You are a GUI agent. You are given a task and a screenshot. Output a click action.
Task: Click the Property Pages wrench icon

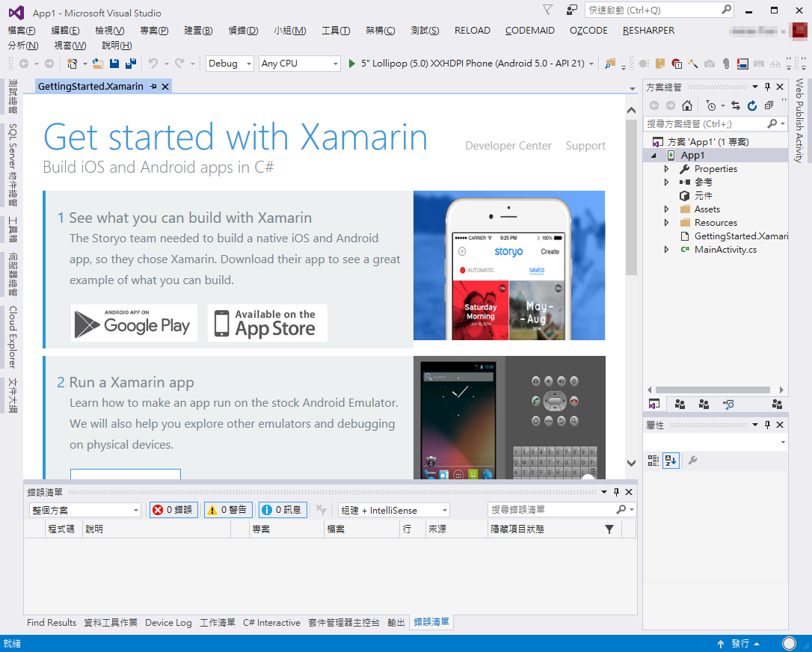point(692,461)
